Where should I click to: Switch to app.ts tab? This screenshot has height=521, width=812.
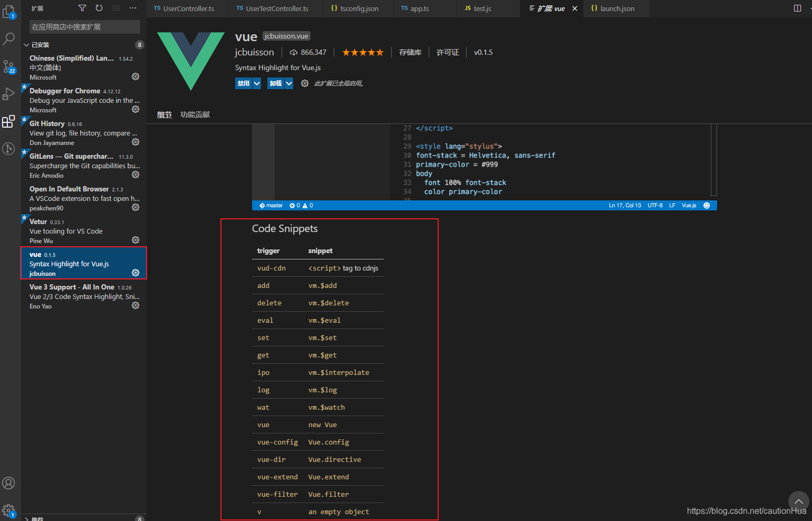click(x=425, y=8)
